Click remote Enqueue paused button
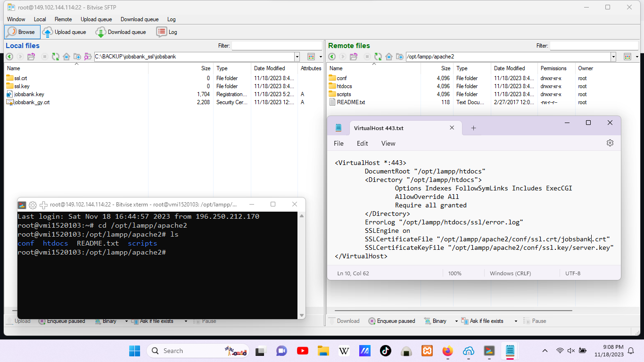This screenshot has width=644, height=362. click(x=391, y=321)
